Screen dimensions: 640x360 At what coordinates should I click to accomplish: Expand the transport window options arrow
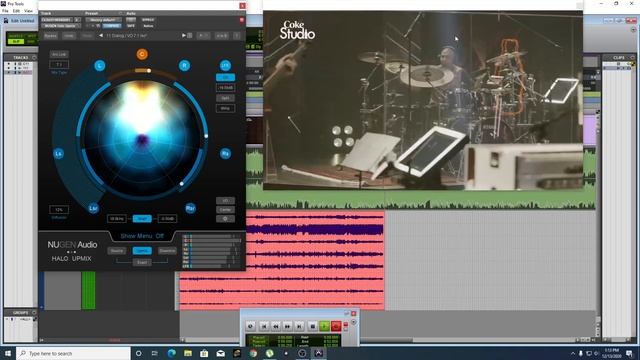(x=353, y=322)
